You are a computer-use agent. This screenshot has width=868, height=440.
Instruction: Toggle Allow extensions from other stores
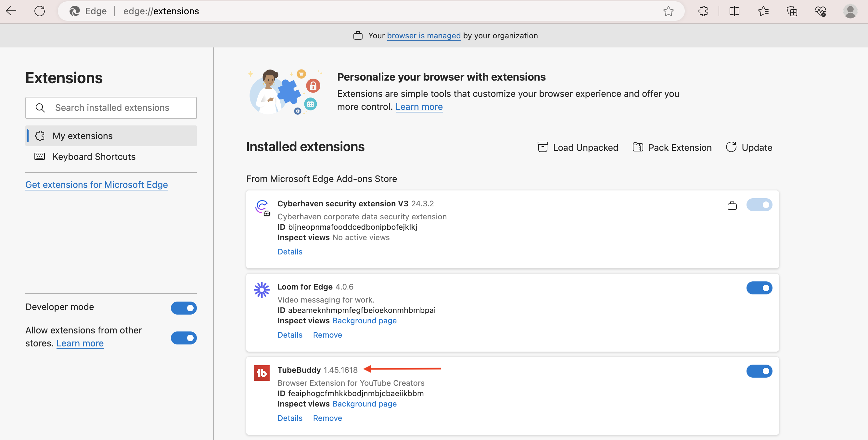click(x=184, y=338)
